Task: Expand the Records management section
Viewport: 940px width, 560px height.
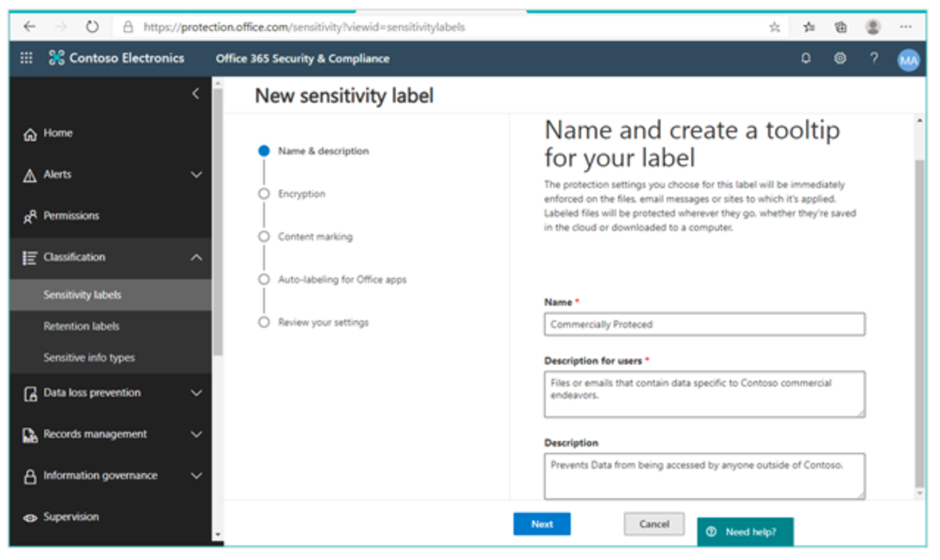Action: (x=196, y=434)
